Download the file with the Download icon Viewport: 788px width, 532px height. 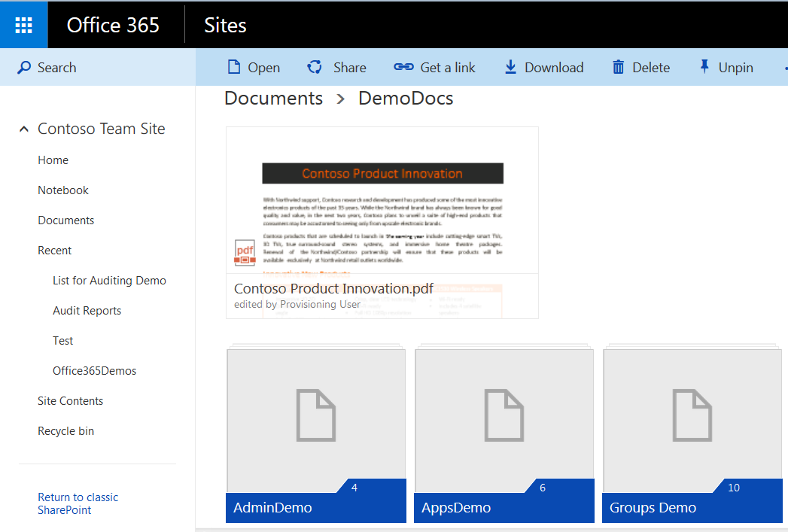pos(510,67)
